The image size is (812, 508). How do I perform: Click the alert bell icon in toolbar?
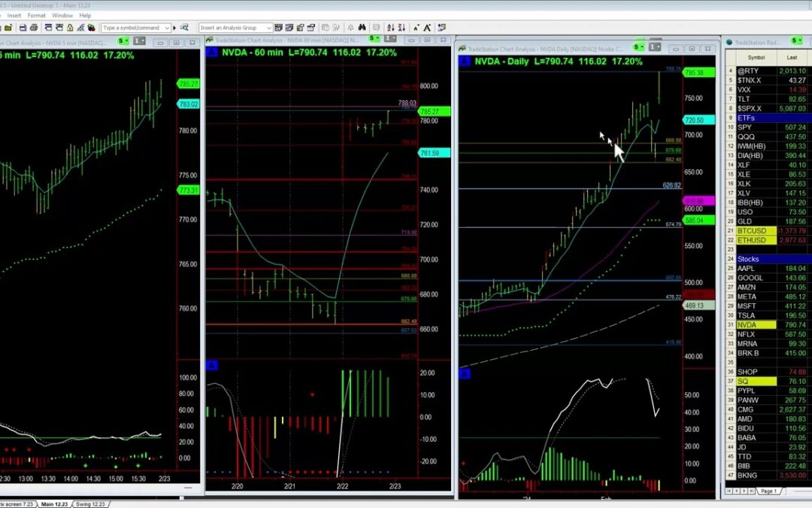(350, 28)
